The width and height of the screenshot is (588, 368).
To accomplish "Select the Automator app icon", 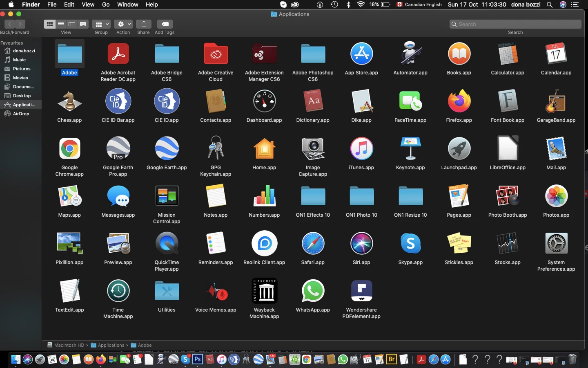I will (x=410, y=54).
